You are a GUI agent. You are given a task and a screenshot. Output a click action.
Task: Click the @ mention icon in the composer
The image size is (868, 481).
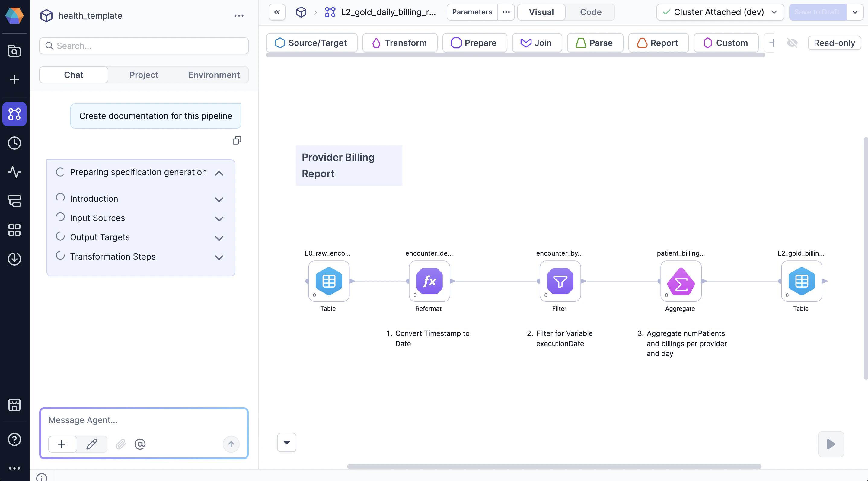pos(140,444)
